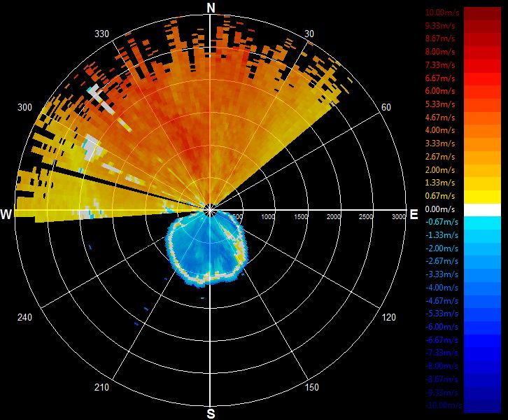Click the 2.67m/s legend label
The width and height of the screenshot is (508, 420).
(x=440, y=157)
